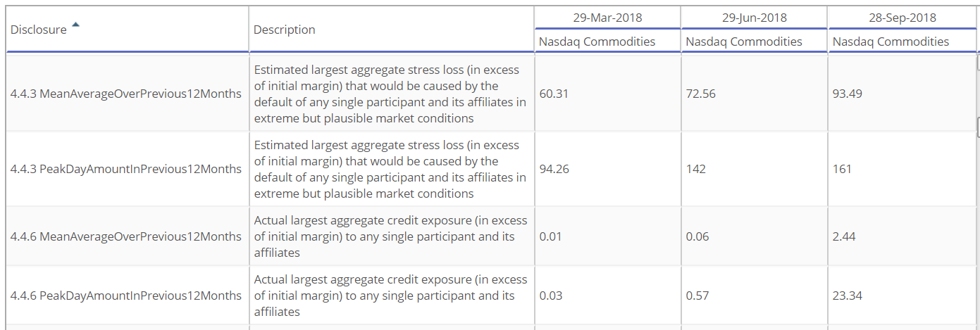This screenshot has width=980, height=330.
Task: Select the 28-Sep-2018 date header
Action: click(902, 18)
